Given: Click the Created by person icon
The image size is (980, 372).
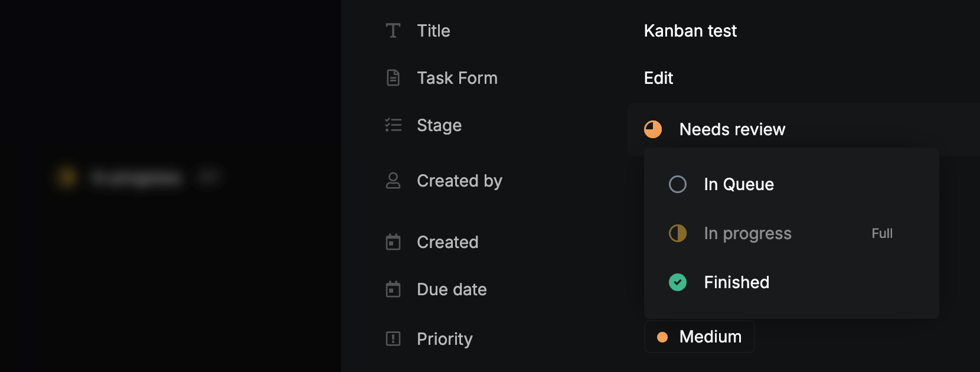Looking at the screenshot, I should (x=393, y=181).
